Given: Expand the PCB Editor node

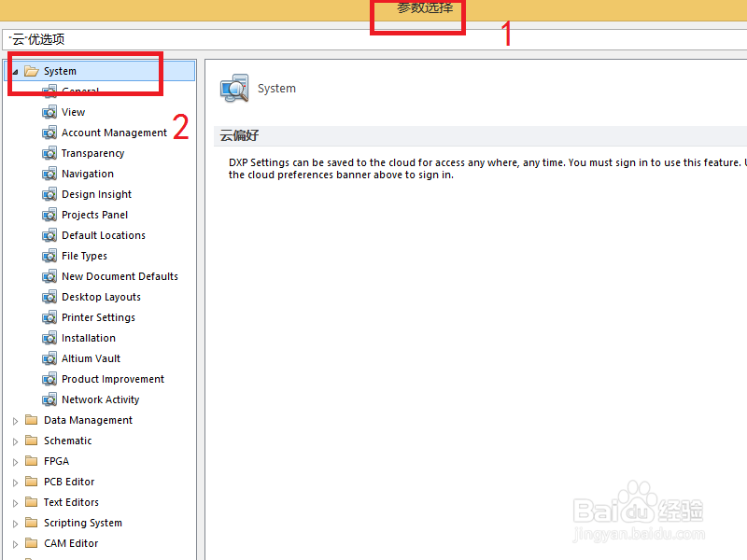Looking at the screenshot, I should [x=15, y=483].
